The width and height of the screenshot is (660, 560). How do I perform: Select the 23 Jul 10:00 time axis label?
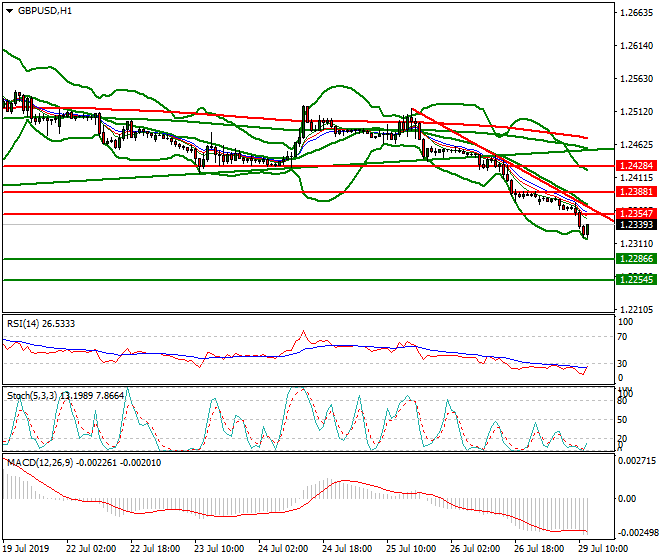coord(219,549)
